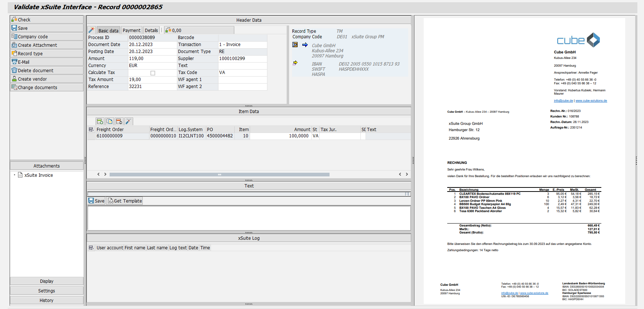Screen dimensions: 644x309
Task: Click the Amount cell 100,0000
Action: click(x=281, y=136)
